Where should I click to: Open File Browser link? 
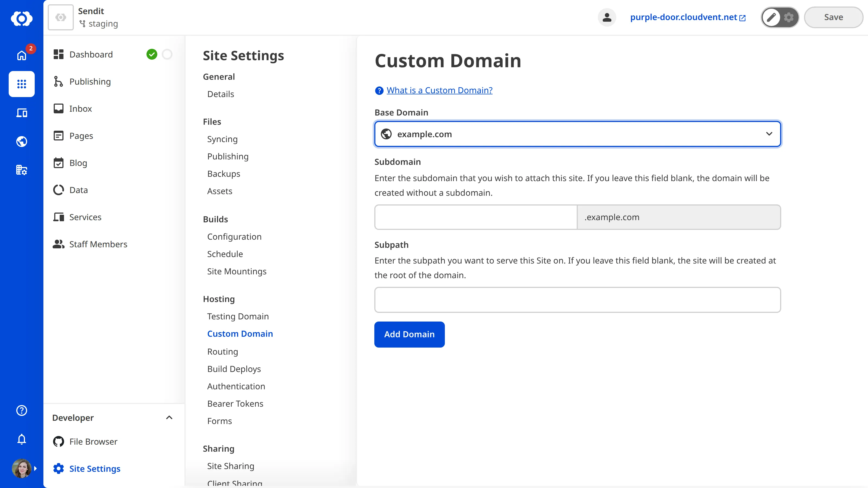93,442
